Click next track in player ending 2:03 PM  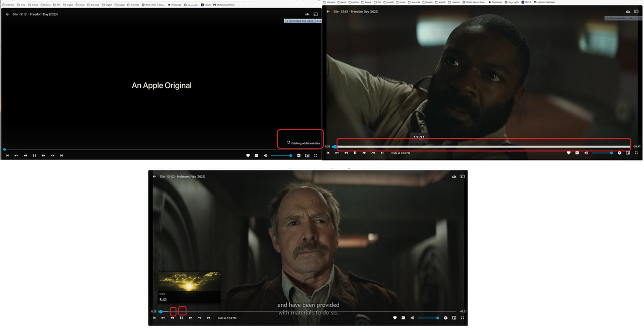tap(382, 153)
